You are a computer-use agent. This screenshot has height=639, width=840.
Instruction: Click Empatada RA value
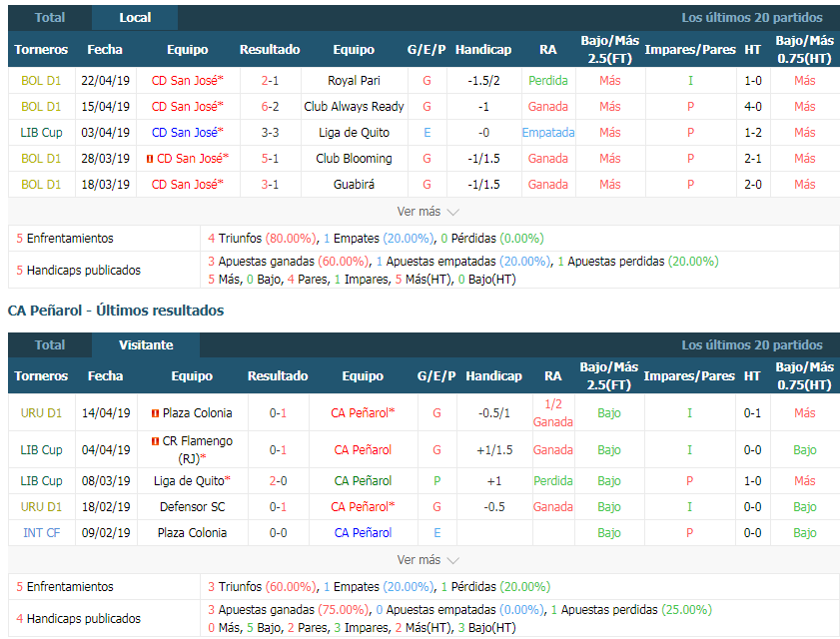coord(548,133)
